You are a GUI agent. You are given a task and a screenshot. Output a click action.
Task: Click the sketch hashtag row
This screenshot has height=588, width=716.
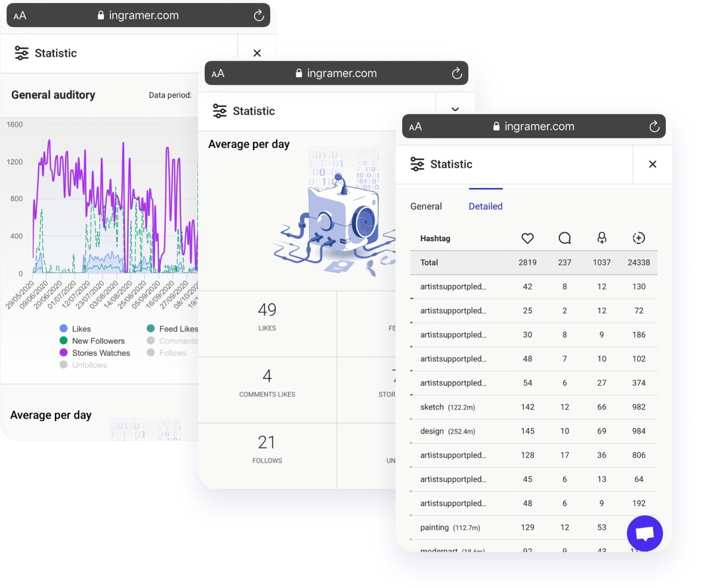click(533, 407)
